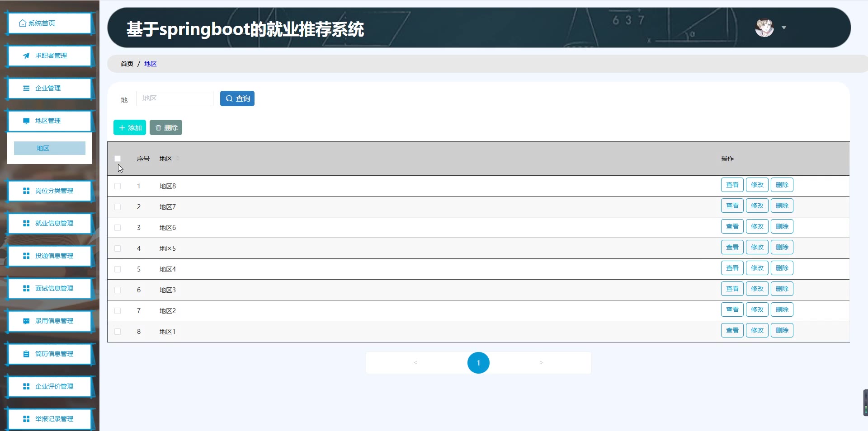
Task: Click the magnifier icon on the 查询 button
Action: (229, 98)
